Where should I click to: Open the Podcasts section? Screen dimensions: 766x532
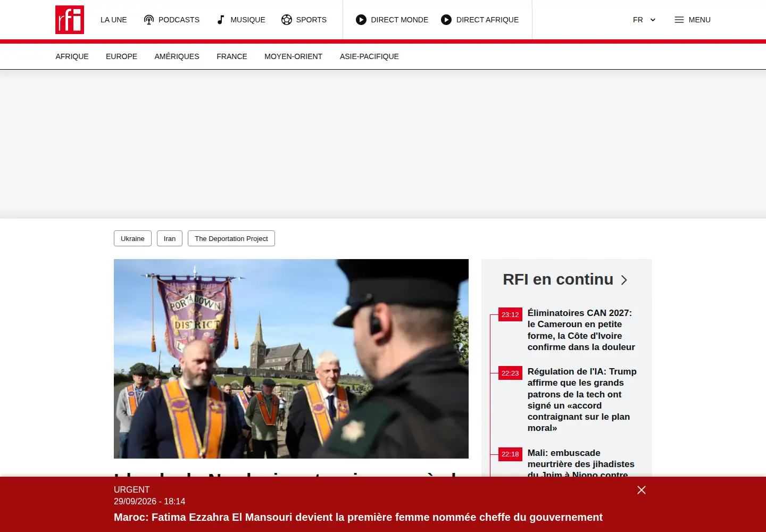pos(172,20)
